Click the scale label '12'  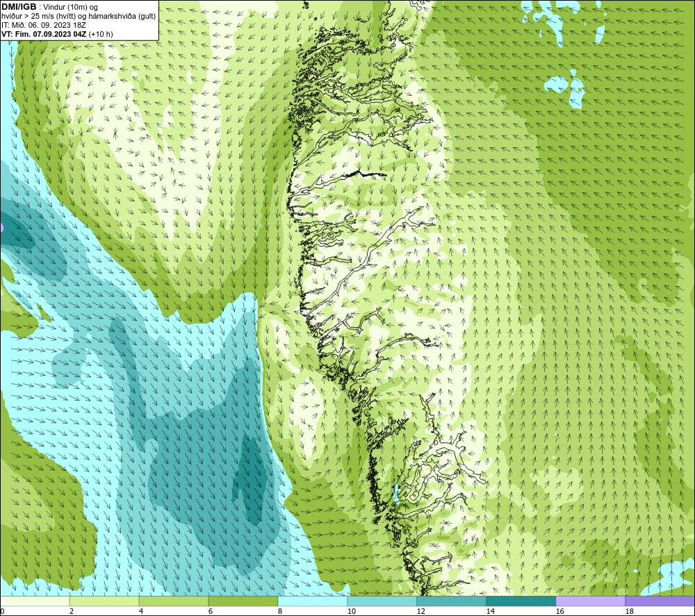[x=420, y=611]
